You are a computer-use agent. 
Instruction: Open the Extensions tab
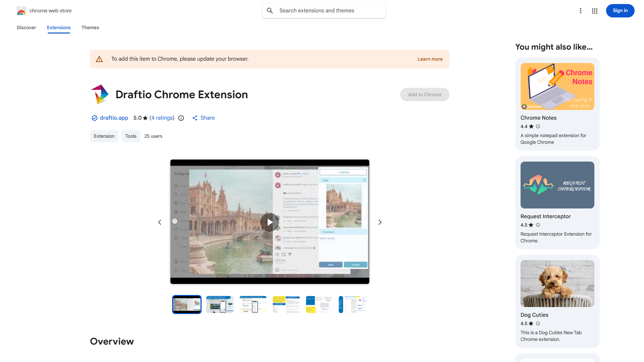[59, 27]
